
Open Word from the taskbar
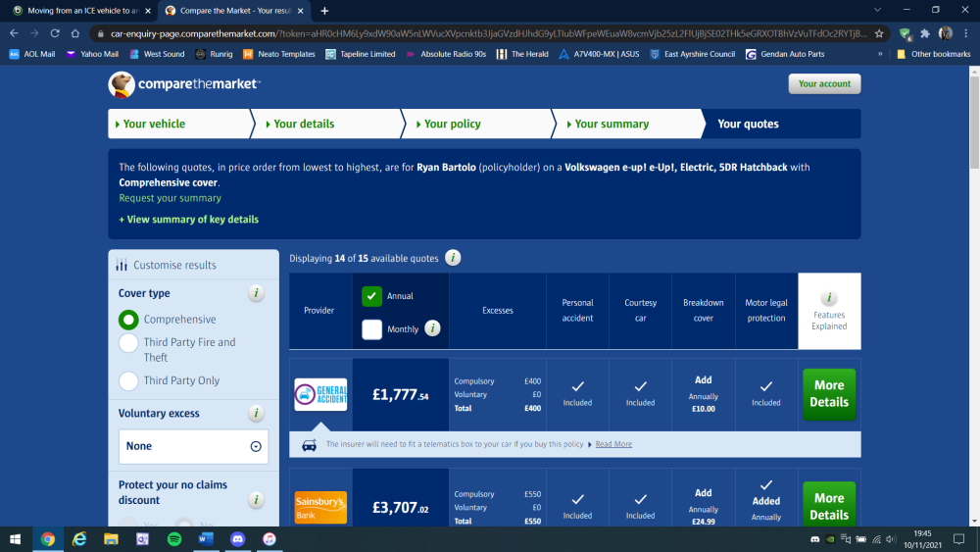point(206,539)
